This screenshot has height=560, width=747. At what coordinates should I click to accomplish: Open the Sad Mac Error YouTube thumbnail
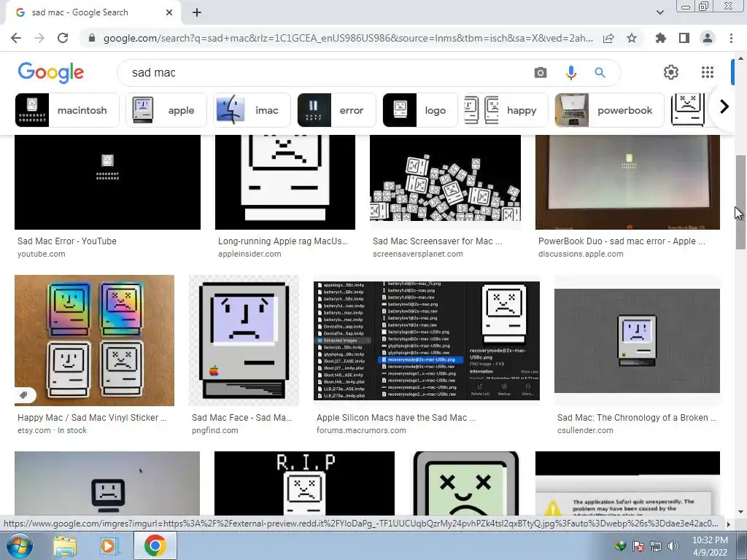pos(107,182)
